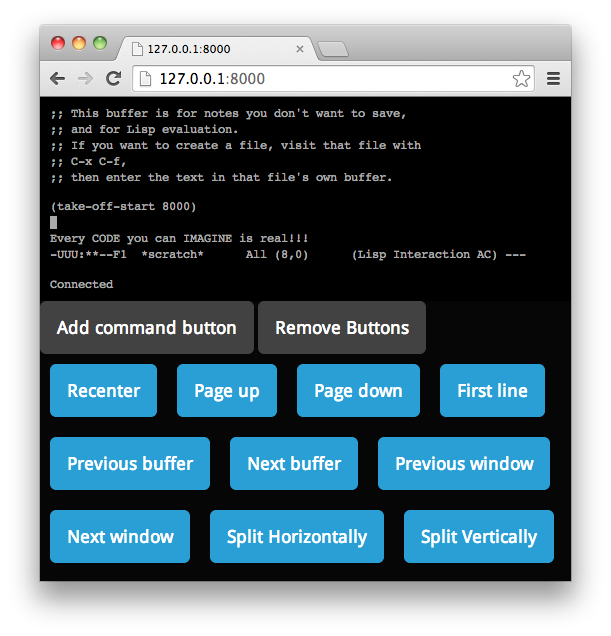Open a new browser tab
Image resolution: width=611 pixels, height=636 pixels.
point(333,49)
